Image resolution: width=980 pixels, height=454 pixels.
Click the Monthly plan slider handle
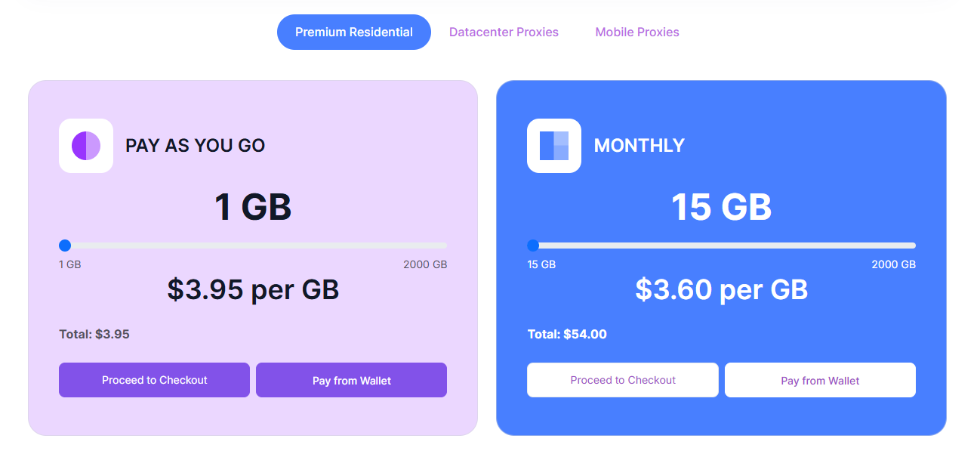533,246
